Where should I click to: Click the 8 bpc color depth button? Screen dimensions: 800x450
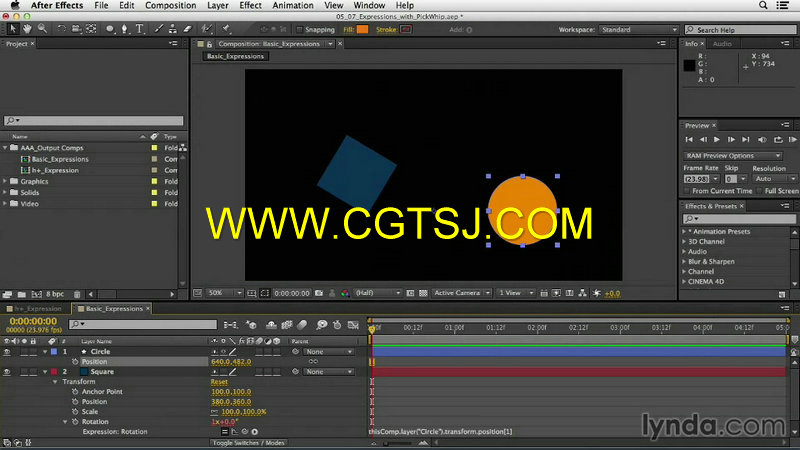click(x=55, y=294)
